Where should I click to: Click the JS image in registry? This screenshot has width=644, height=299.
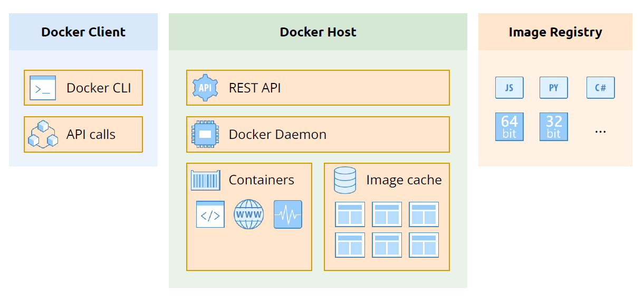point(509,88)
